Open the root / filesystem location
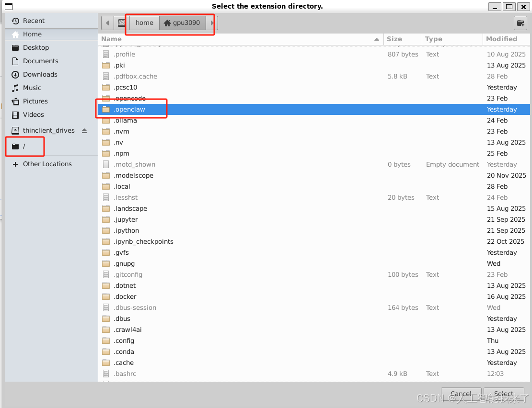This screenshot has height=408, width=532. [x=51, y=147]
